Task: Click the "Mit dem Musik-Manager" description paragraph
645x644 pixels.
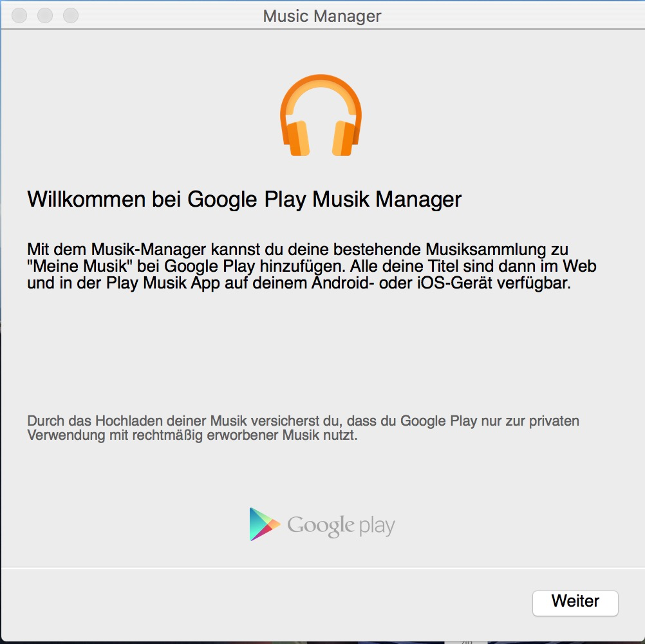Action: click(312, 266)
